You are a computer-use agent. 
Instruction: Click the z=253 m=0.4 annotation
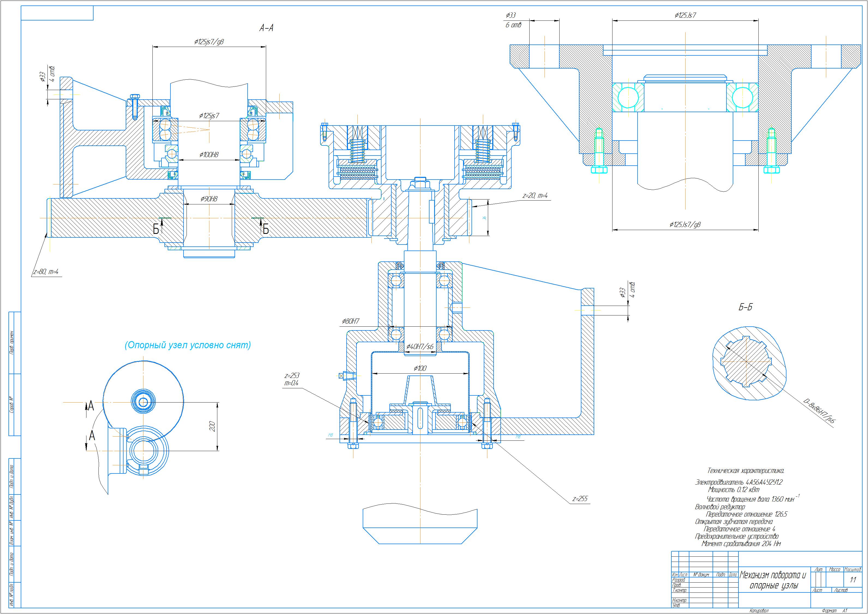[292, 379]
